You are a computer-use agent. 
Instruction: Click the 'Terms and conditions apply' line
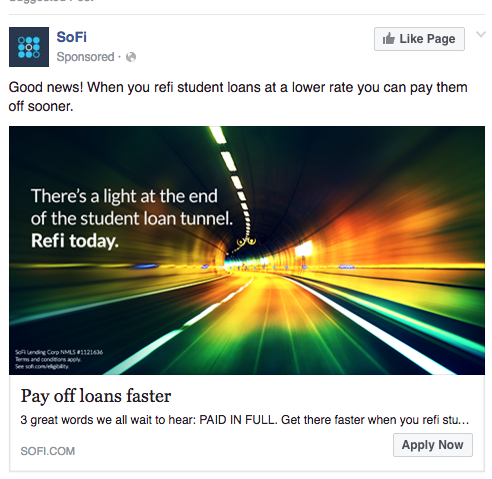(48, 359)
